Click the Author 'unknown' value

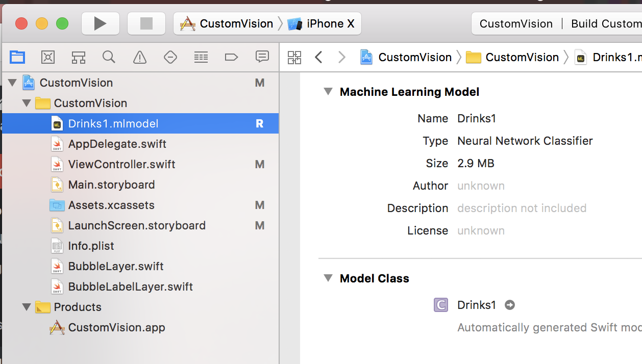(481, 186)
